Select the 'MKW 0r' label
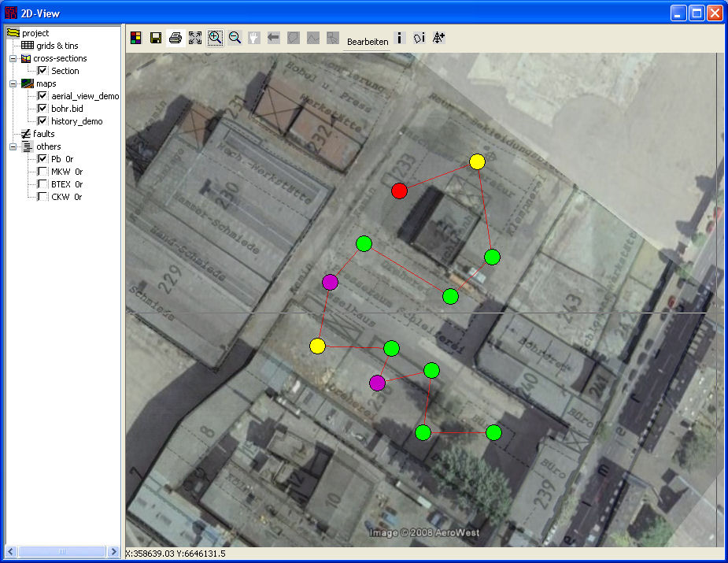Viewport: 728px width, 563px height. (67, 172)
